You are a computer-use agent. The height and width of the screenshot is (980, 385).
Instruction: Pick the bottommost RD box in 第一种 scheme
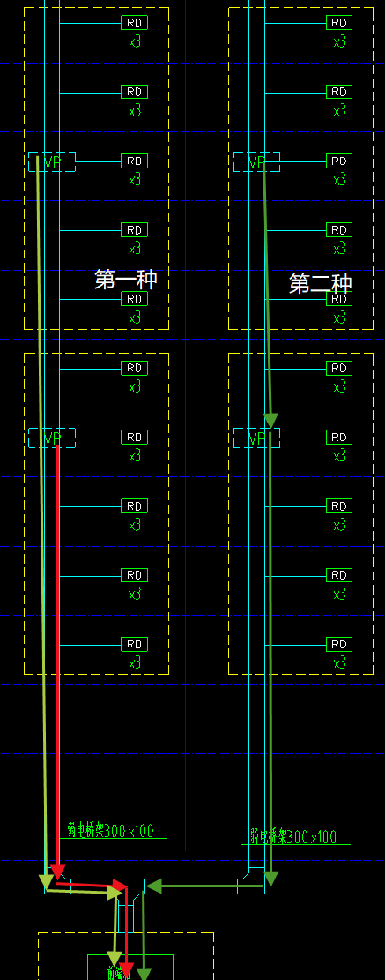(134, 645)
